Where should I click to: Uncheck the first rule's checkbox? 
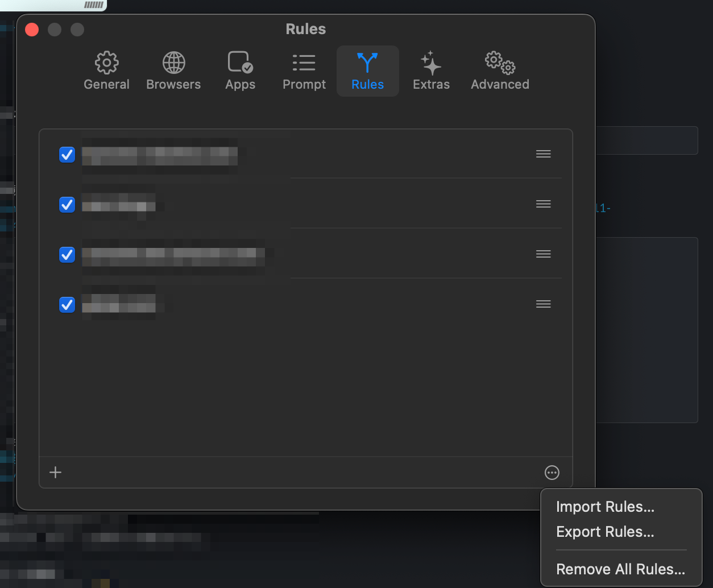[67, 154]
